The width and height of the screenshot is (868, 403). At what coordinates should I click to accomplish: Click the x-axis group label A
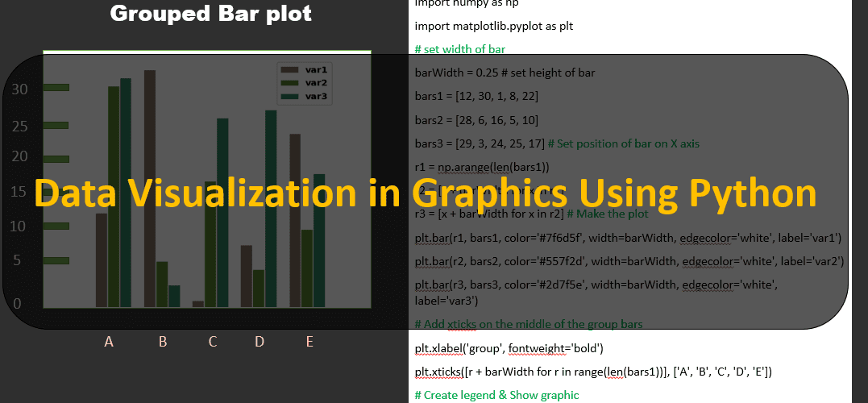[x=109, y=342]
